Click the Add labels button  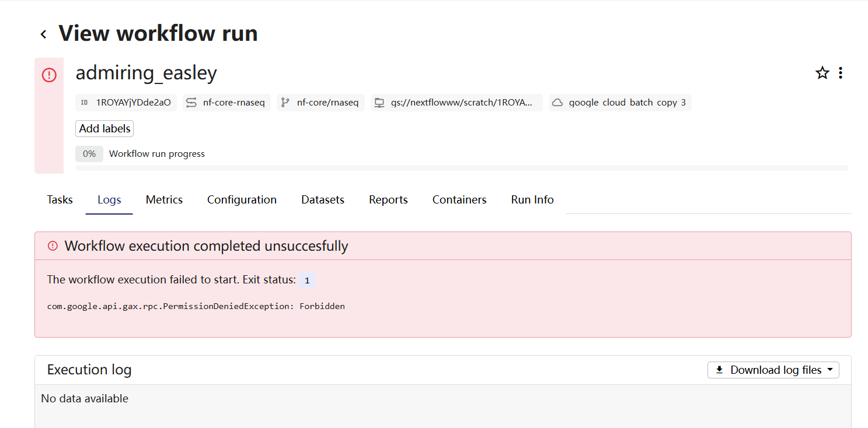pyautogui.click(x=104, y=129)
